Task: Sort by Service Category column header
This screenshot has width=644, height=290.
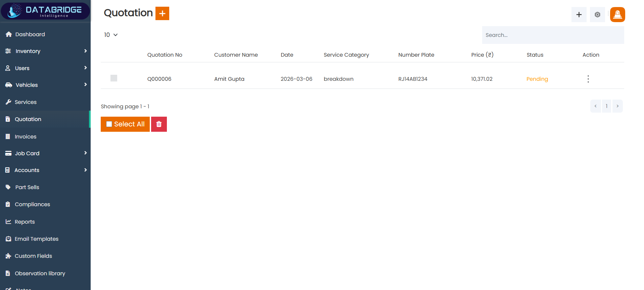Action: pyautogui.click(x=346, y=55)
